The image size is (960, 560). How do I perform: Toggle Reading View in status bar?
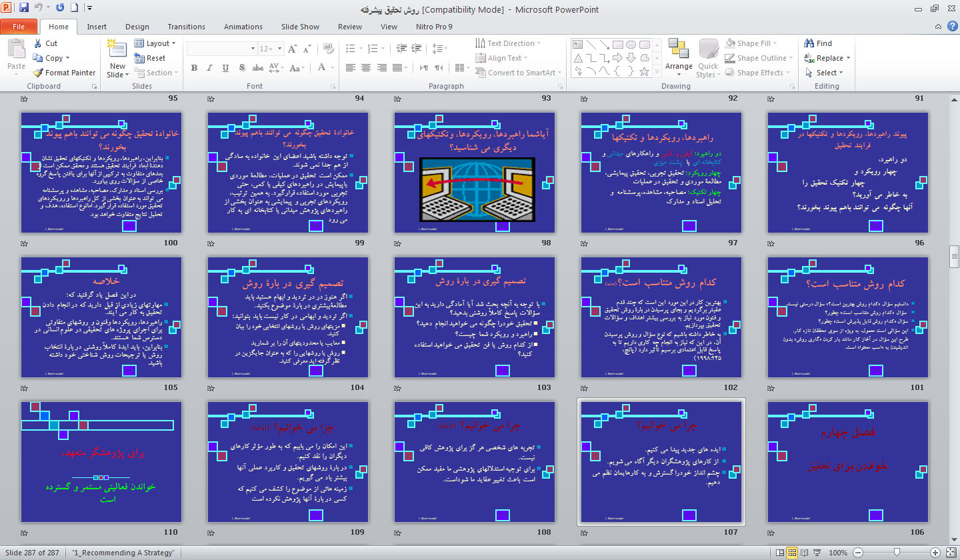(805, 553)
